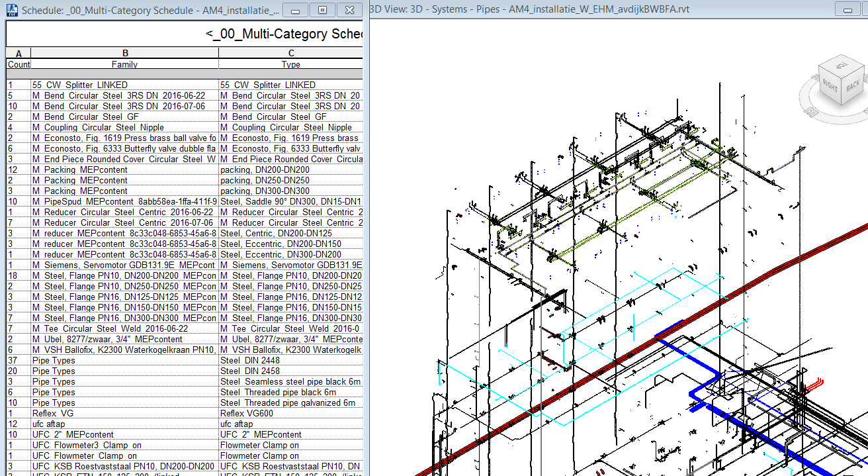Select Family cell M_Steel, Flange PN16, DN150-DN150

[124, 307]
